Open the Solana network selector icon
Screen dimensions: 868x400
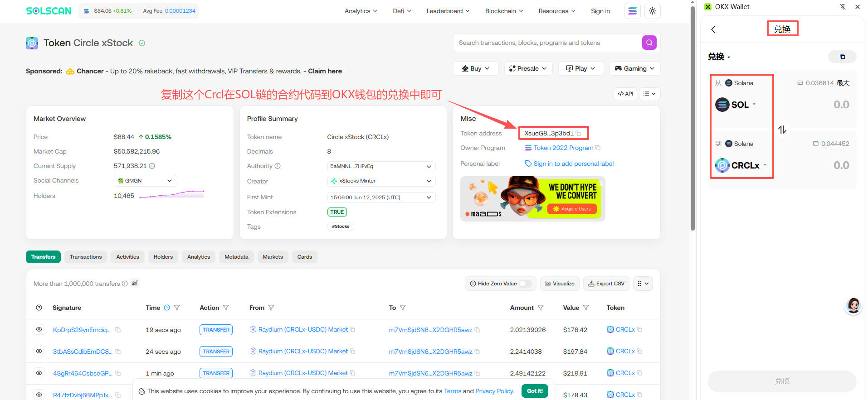pos(632,11)
